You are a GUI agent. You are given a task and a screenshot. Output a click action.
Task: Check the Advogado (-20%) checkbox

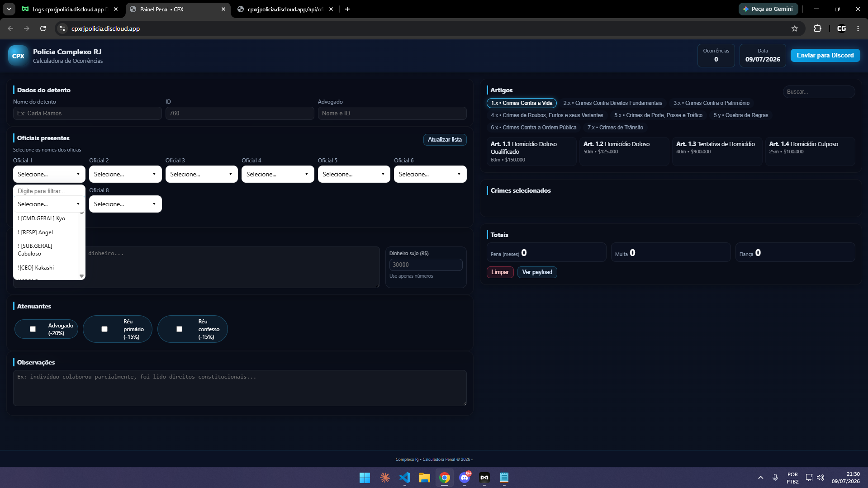33,329
